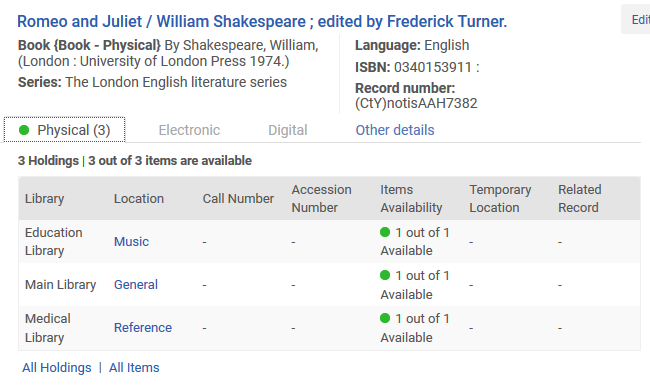Switch to the Electronic tab
The width and height of the screenshot is (650, 387).
(189, 130)
